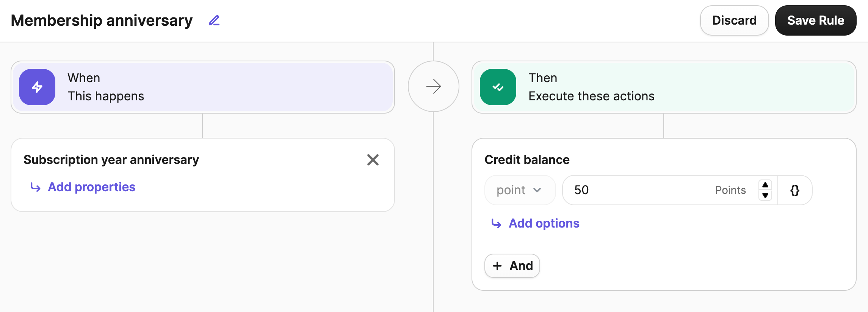The width and height of the screenshot is (868, 312).
Task: Remove the Subscription year anniversary trigger
Action: pos(373,160)
